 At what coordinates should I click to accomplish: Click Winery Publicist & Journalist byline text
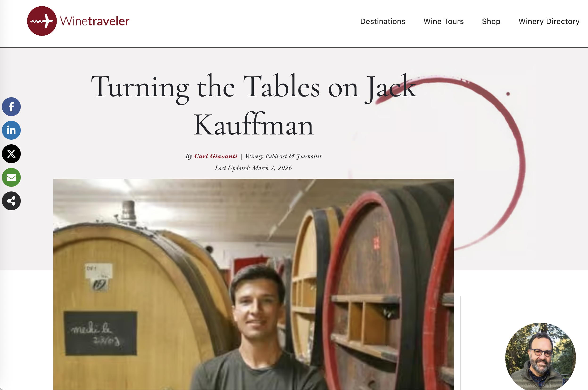283,156
